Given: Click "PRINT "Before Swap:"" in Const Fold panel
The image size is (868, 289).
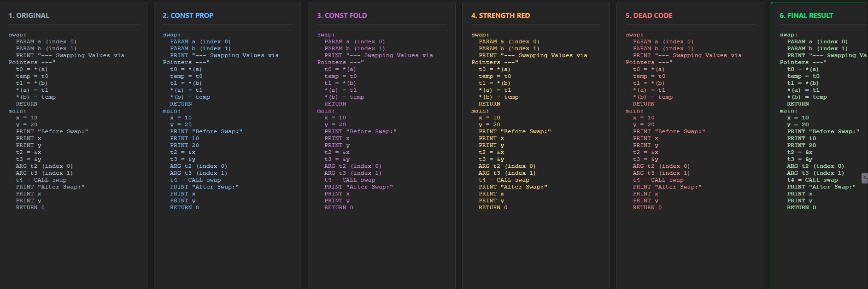Looking at the screenshot, I should point(360,131).
